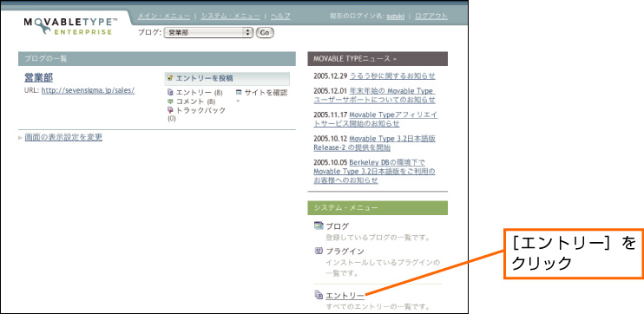Click ログアウト to log out
This screenshot has height=314, width=644.
[x=431, y=16]
